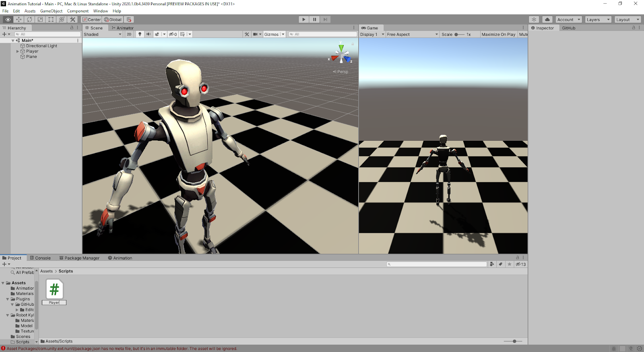Open Hierarchy create (+) menu
This screenshot has height=352, width=644.
coord(6,34)
